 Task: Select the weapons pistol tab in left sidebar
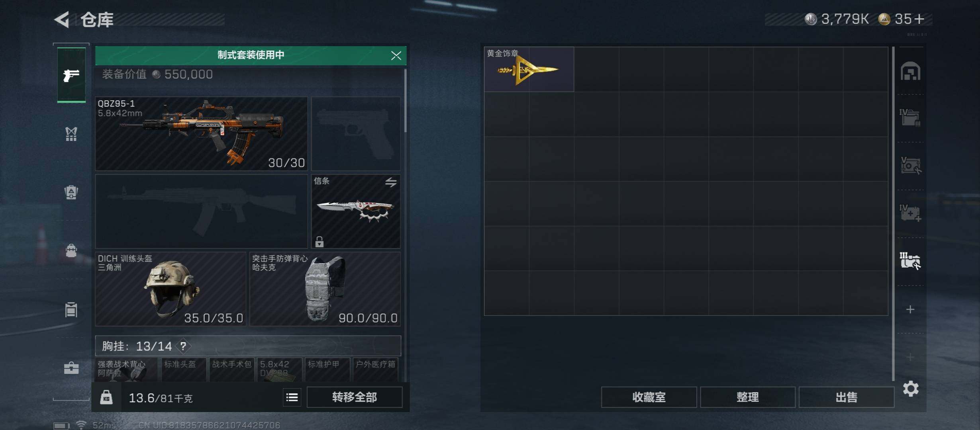(x=71, y=75)
